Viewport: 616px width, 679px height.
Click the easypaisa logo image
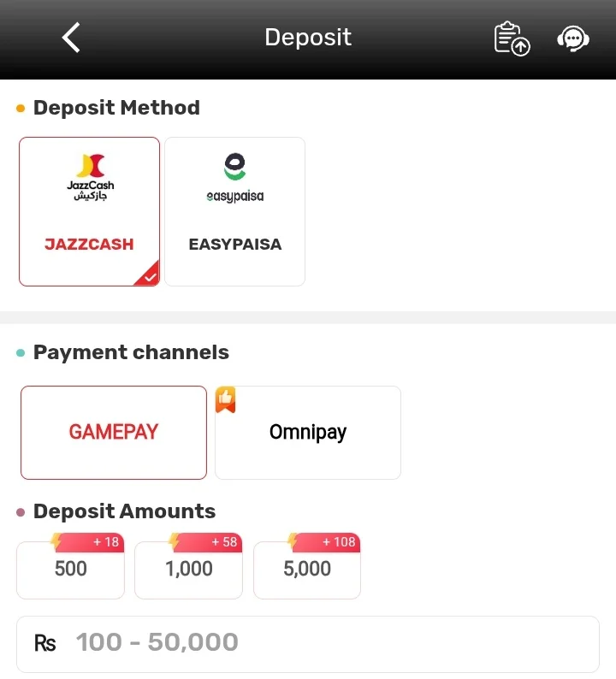coord(234,178)
